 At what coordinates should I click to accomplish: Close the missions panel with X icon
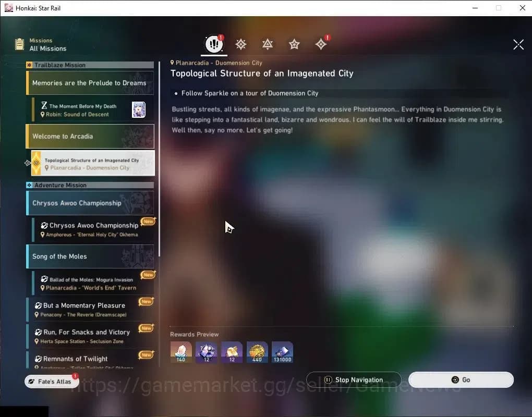click(x=518, y=44)
